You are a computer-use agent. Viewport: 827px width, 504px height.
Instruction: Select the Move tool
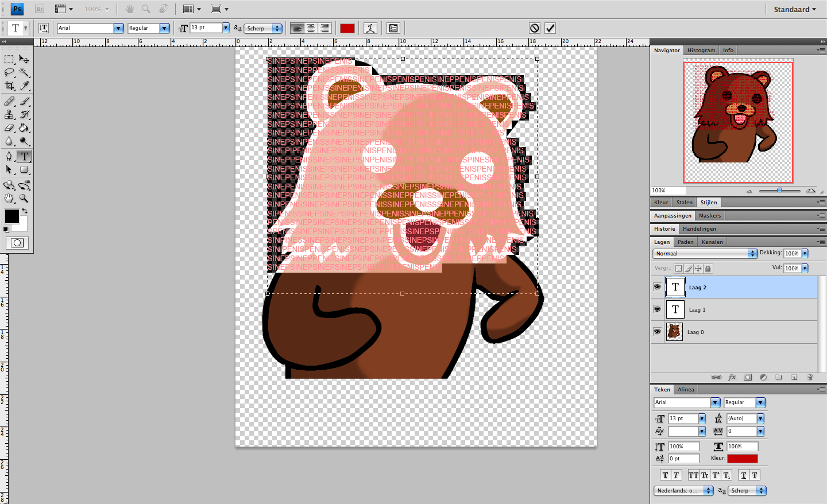(24, 59)
